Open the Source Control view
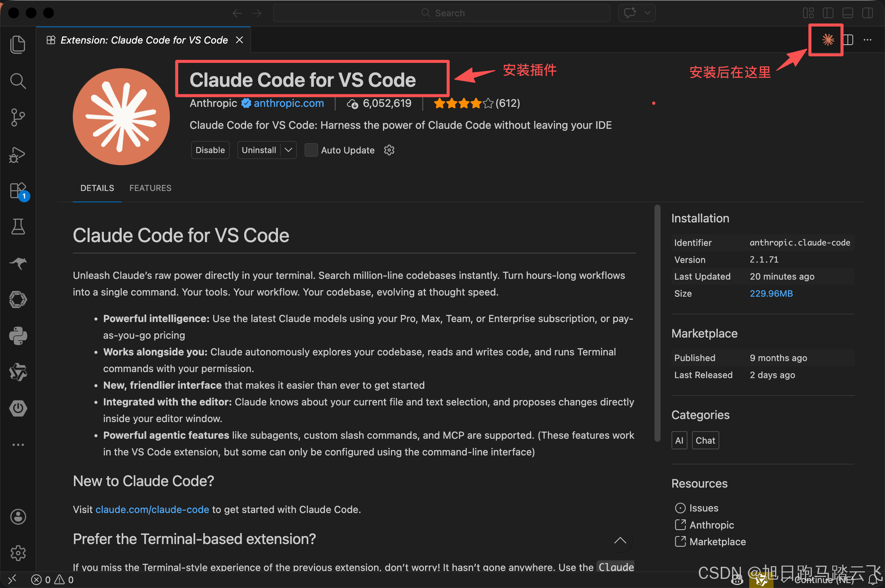The width and height of the screenshot is (885, 588). coord(17,117)
